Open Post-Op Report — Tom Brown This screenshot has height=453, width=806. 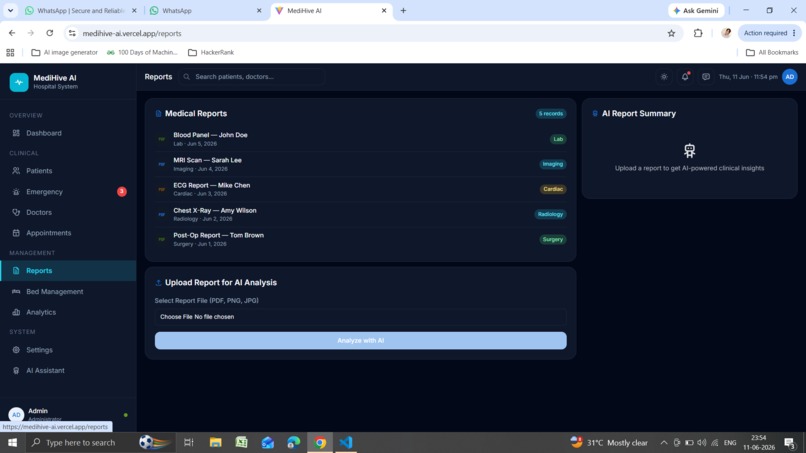click(361, 239)
